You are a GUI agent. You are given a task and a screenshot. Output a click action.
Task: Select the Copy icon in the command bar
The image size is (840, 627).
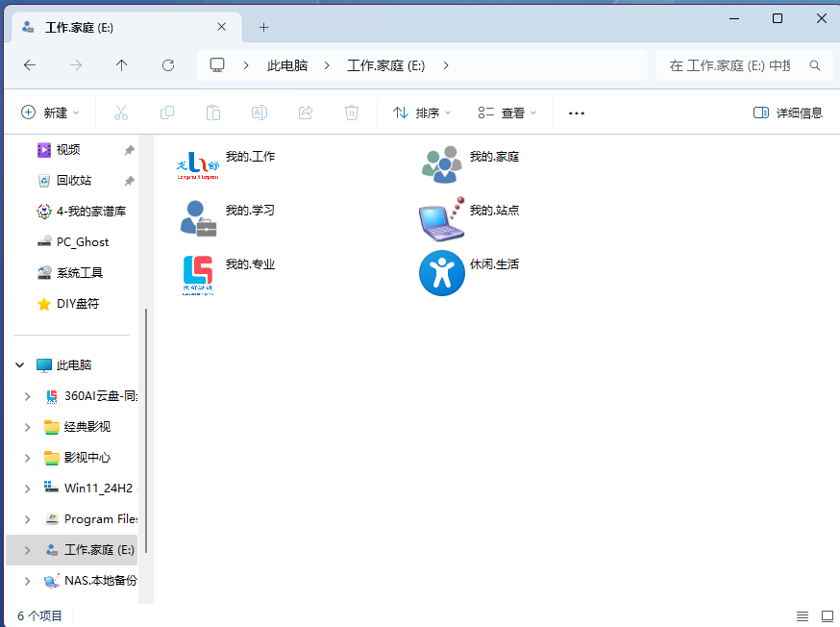(166, 113)
